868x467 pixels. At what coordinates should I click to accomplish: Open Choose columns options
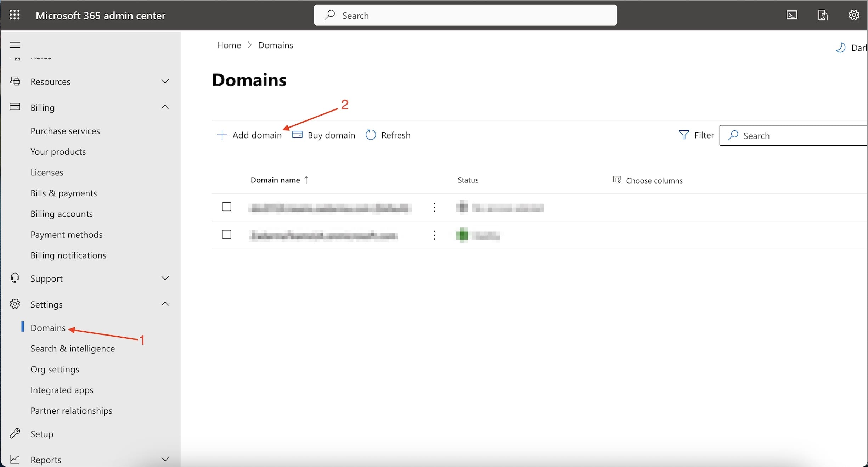[x=648, y=180]
